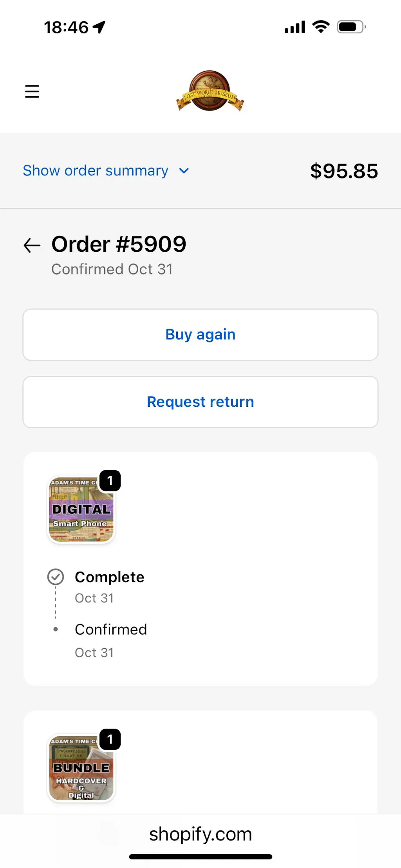
Task: Tap the cellular signal bars icon
Action: [x=295, y=27]
